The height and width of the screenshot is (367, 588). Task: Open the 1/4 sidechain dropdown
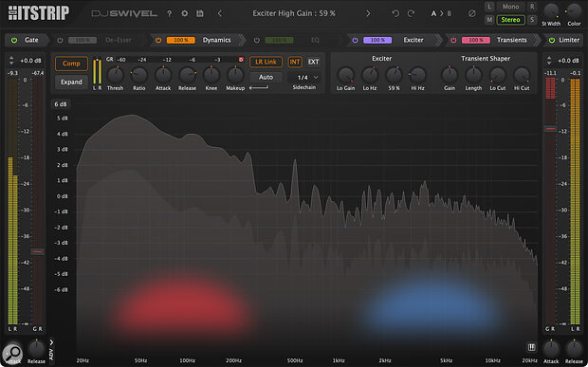pyautogui.click(x=307, y=78)
